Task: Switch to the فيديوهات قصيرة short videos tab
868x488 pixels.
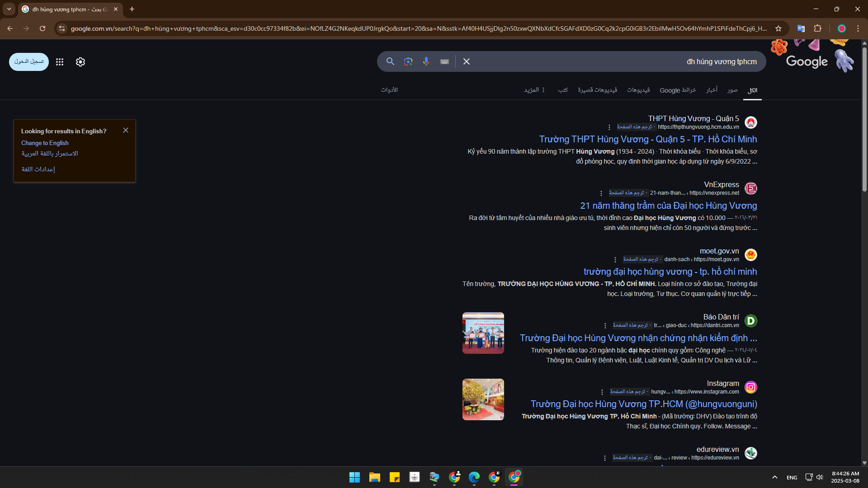Action: coord(597,90)
